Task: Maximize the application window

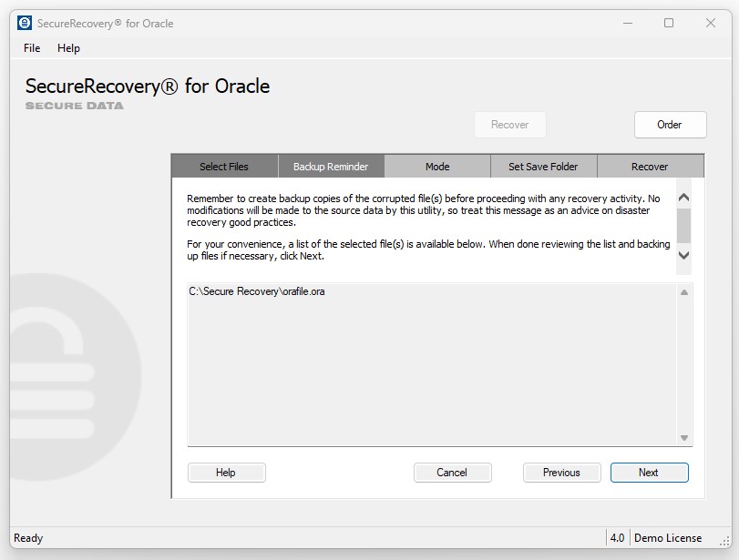Action: pyautogui.click(x=669, y=23)
